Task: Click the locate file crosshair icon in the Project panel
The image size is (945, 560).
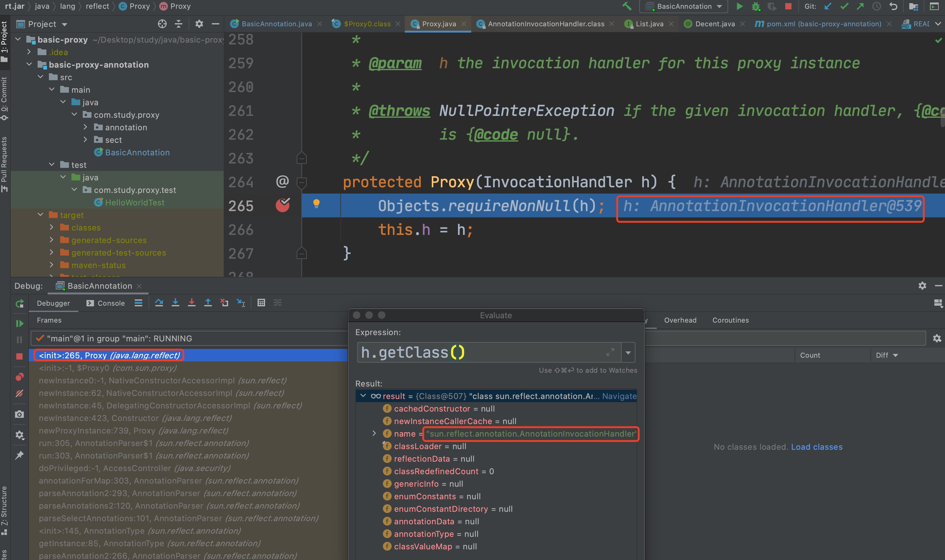Action: click(x=162, y=24)
